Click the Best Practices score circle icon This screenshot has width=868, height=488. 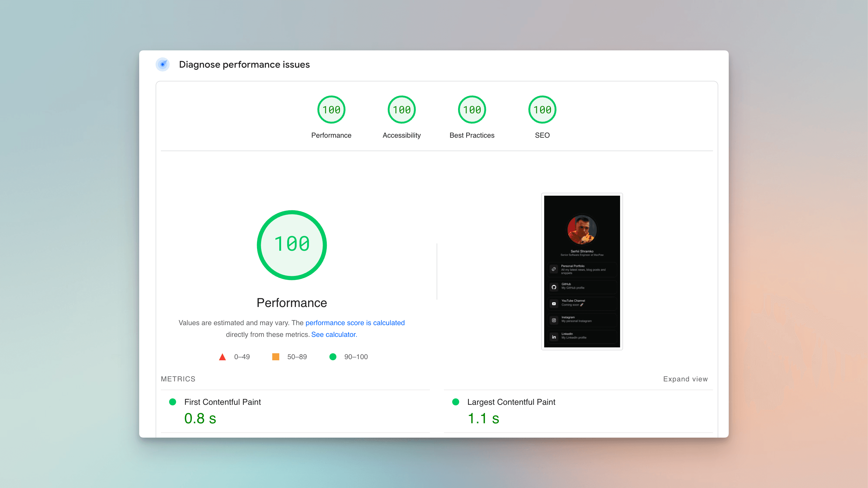[x=472, y=110]
